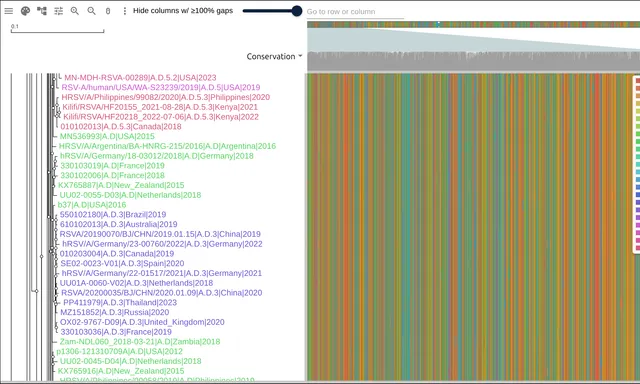The image size is (640, 384).
Task: Select 610102013|A.D.3|Australia|2019 label
Action: pyautogui.click(x=118, y=224)
